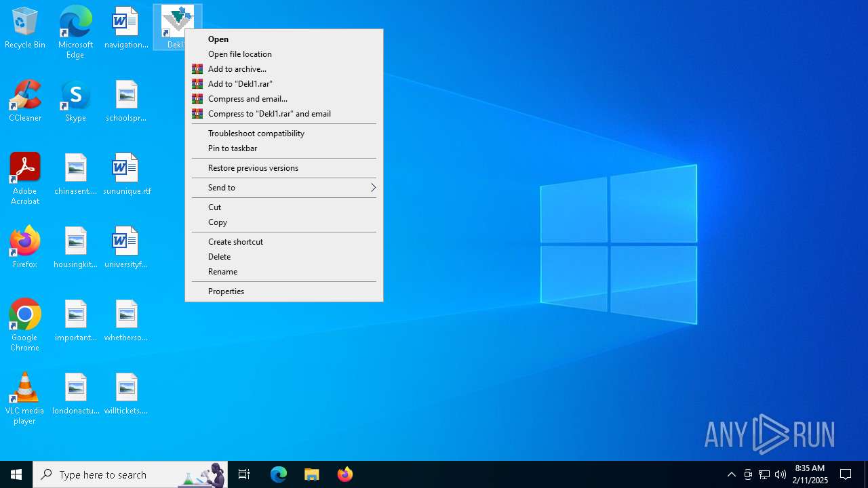The height and width of the screenshot is (488, 868).
Task: Select the housingkit image file icon
Action: [75, 248]
